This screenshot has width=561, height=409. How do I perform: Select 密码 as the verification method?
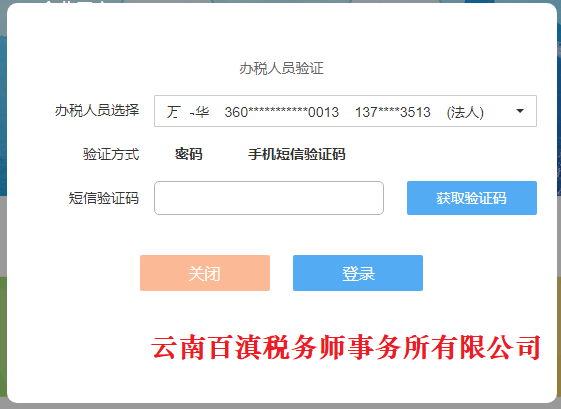[189, 154]
